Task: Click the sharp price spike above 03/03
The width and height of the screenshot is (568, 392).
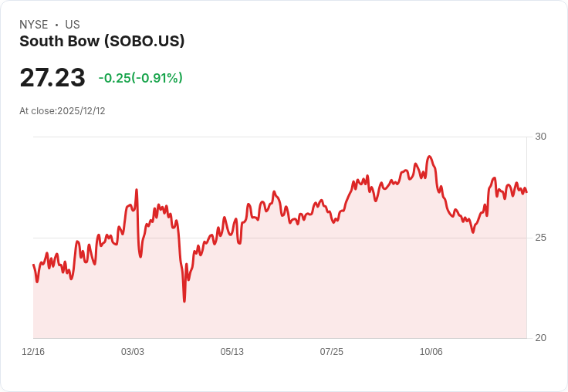Action: (x=137, y=190)
